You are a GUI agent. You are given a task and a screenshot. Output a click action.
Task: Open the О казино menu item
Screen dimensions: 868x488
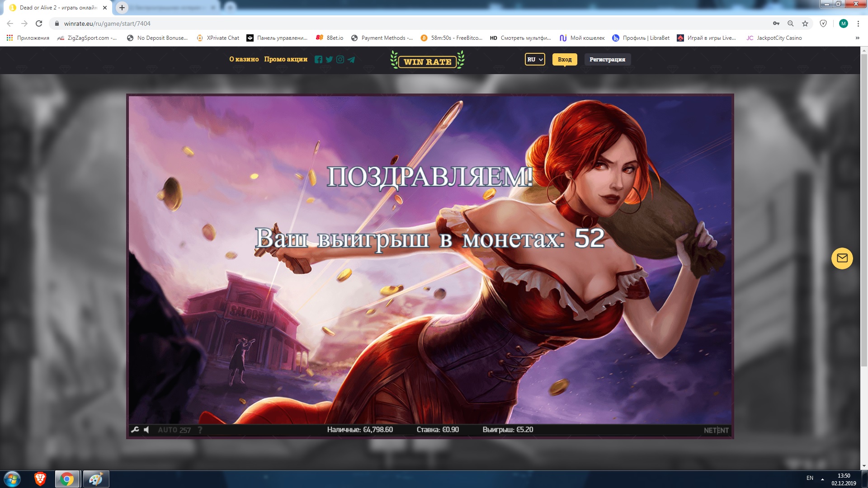[244, 59]
